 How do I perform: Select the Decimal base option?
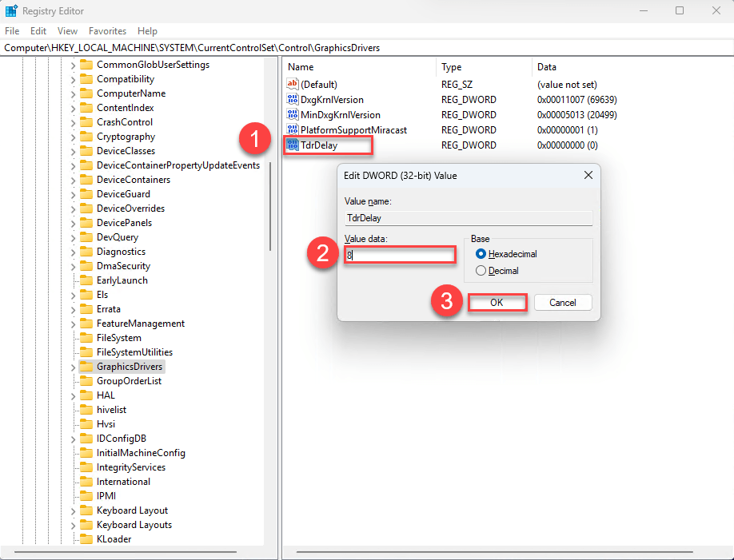coord(481,271)
